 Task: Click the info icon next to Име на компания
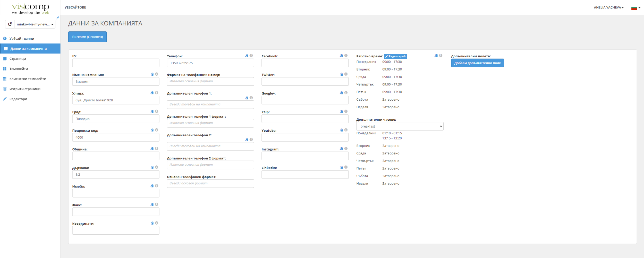157,74
